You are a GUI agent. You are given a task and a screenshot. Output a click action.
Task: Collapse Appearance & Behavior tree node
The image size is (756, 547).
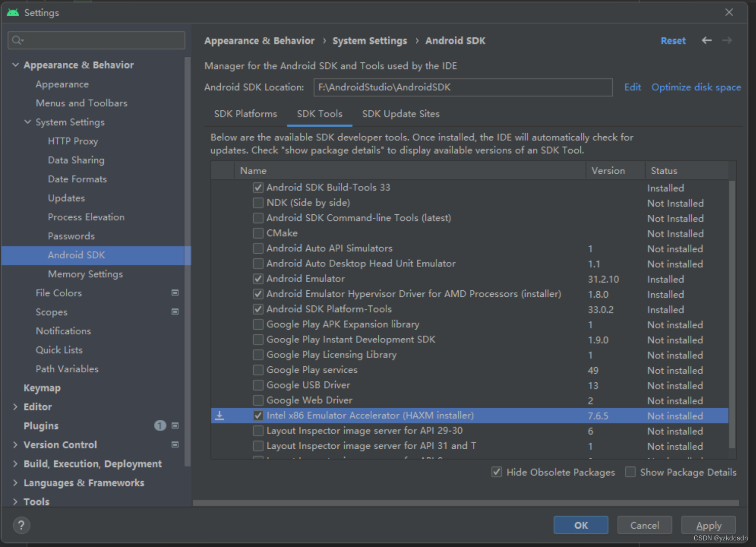[15, 65]
